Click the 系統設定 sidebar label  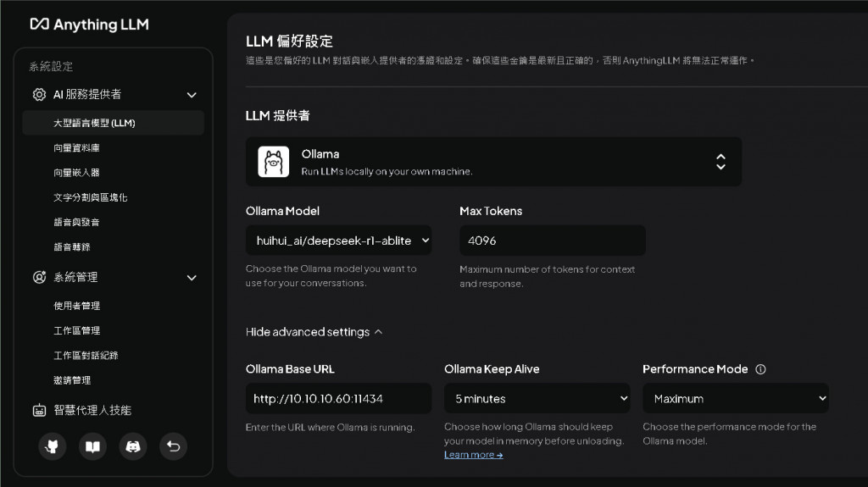pos(51,66)
